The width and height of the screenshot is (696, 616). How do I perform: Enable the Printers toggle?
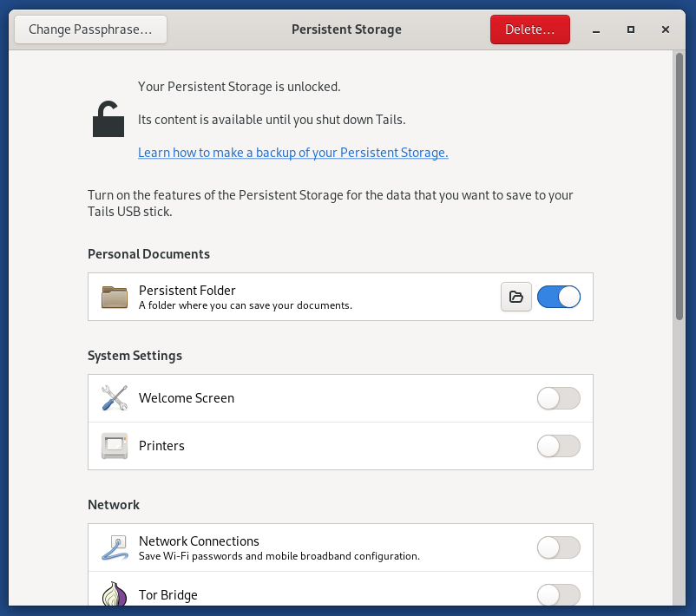tap(558, 445)
